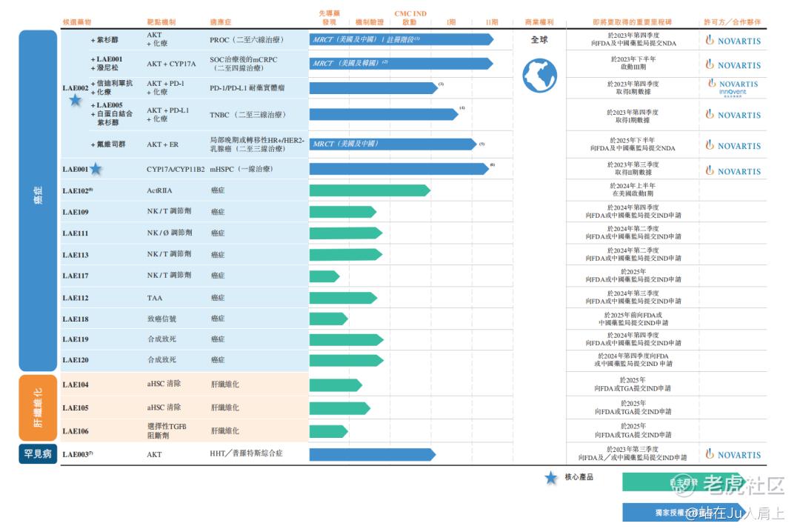This screenshot has height=532, width=800.
Task: Click the LAE104 candidate label
Action: click(x=76, y=385)
